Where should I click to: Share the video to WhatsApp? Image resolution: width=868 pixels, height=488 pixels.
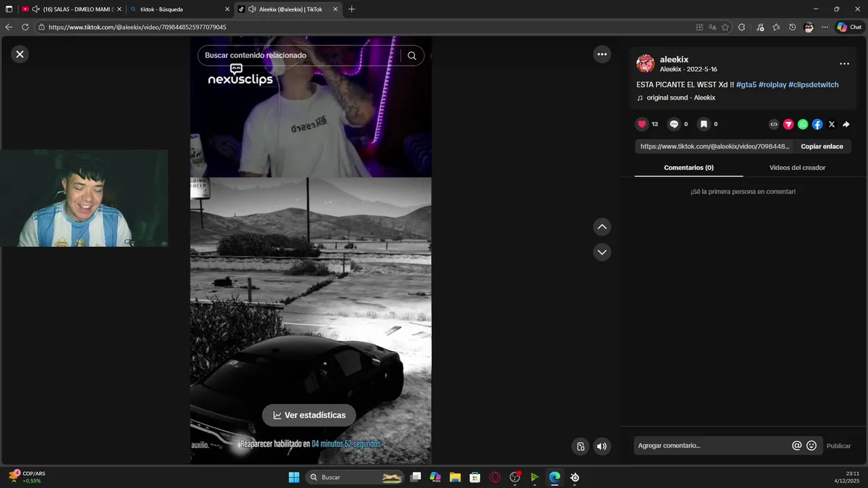tap(803, 124)
